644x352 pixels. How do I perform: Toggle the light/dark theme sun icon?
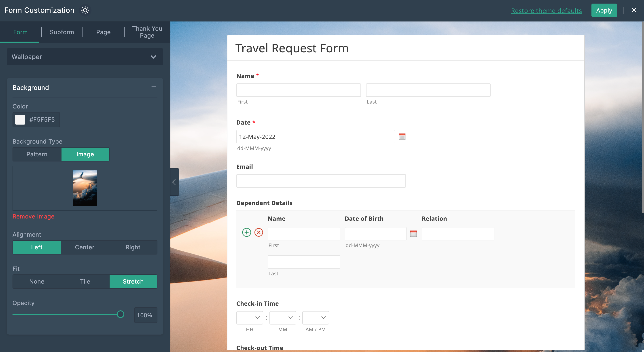click(85, 10)
